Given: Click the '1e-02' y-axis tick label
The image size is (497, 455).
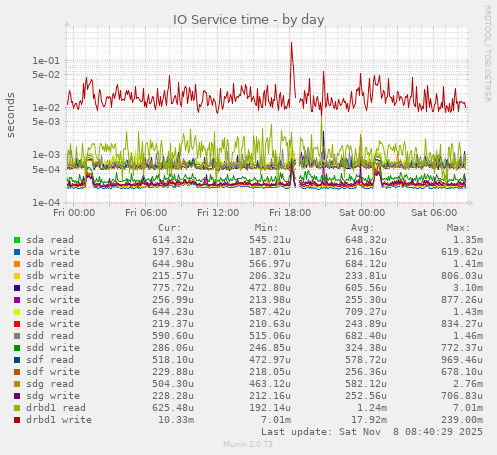Looking at the screenshot, I should pos(46,108).
